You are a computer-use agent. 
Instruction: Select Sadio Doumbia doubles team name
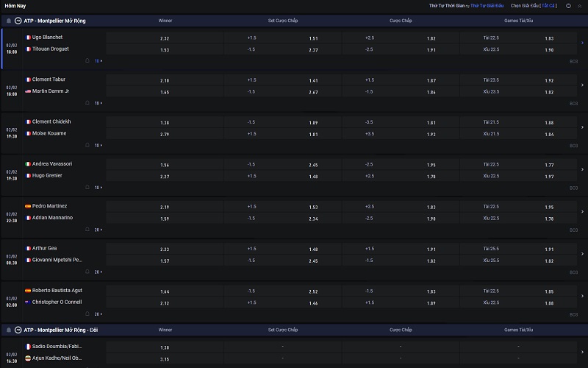[57, 347]
